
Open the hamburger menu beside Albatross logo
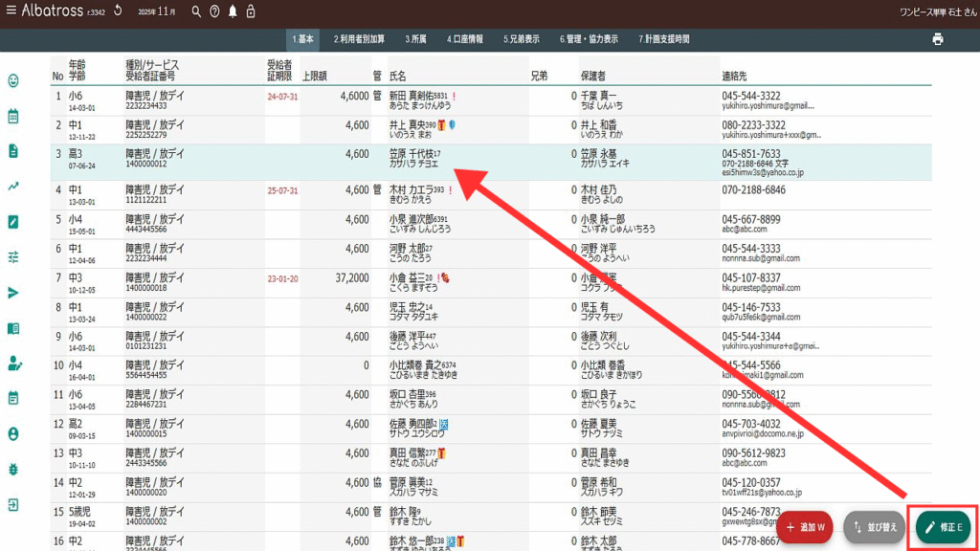click(11, 11)
